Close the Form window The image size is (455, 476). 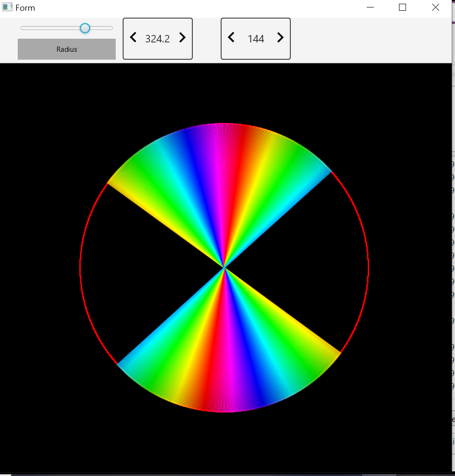435,7
